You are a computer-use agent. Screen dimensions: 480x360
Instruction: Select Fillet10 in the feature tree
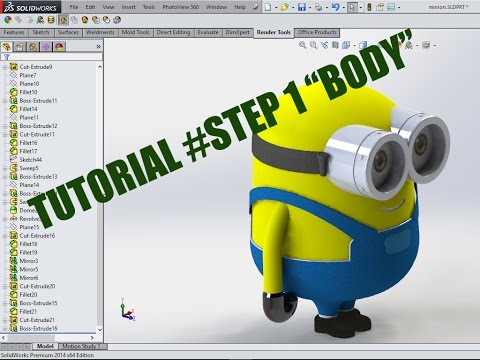tap(29, 92)
